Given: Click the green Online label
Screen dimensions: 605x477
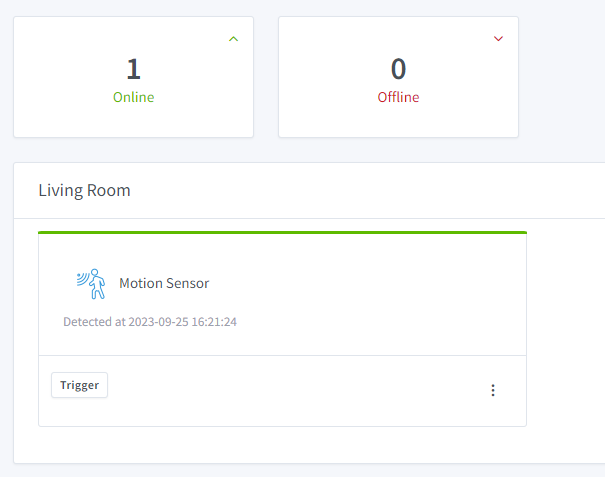Looking at the screenshot, I should coord(133,98).
